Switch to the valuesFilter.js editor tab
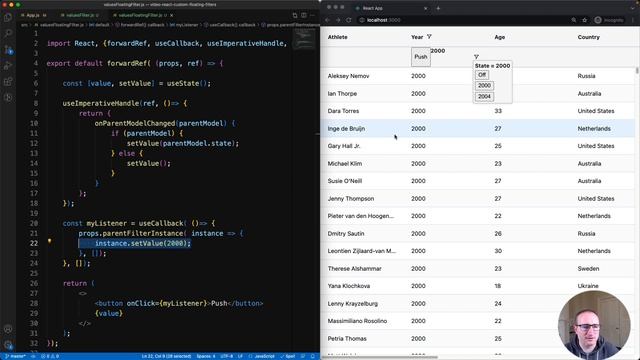Viewport: 640px width, 360px height. pos(80,15)
